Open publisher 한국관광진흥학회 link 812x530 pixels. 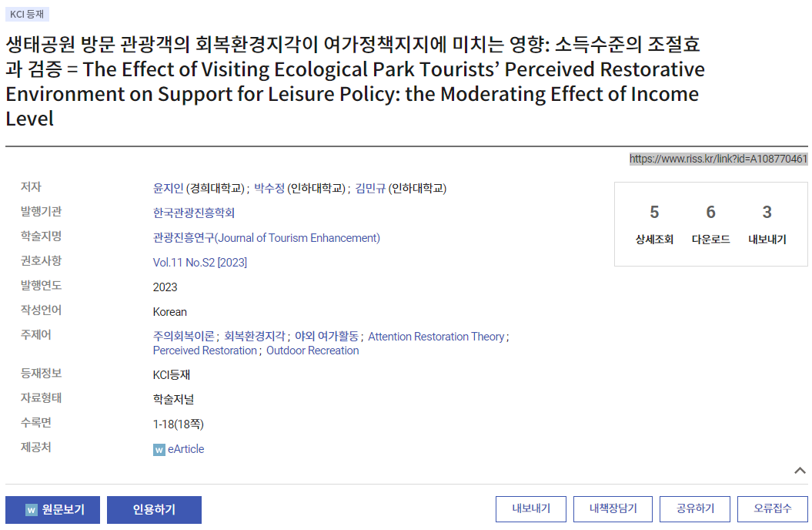(x=194, y=213)
